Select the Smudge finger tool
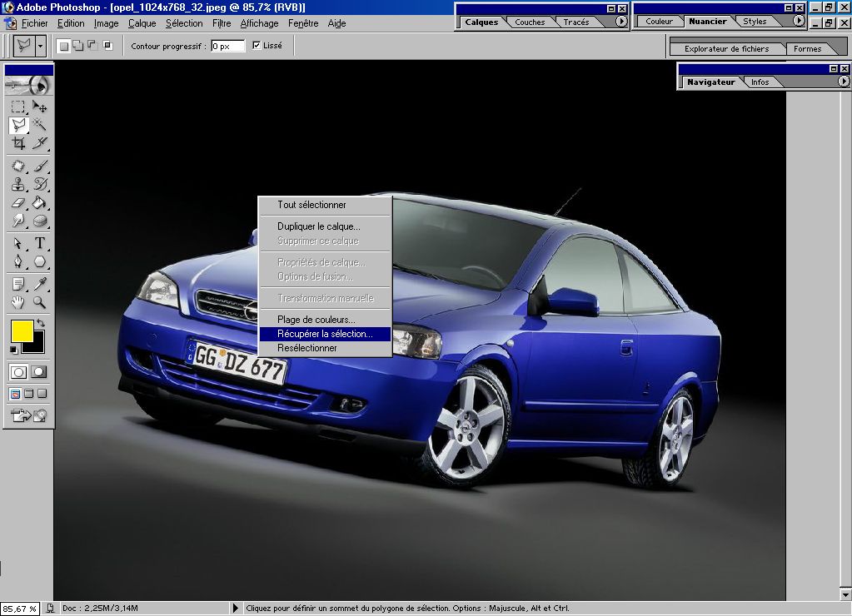The height and width of the screenshot is (616, 852). [18, 221]
